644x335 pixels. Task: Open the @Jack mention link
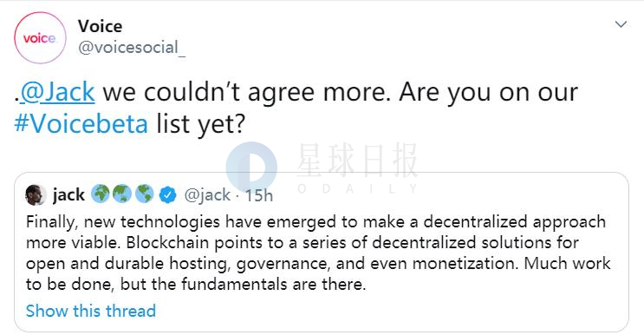click(x=57, y=92)
